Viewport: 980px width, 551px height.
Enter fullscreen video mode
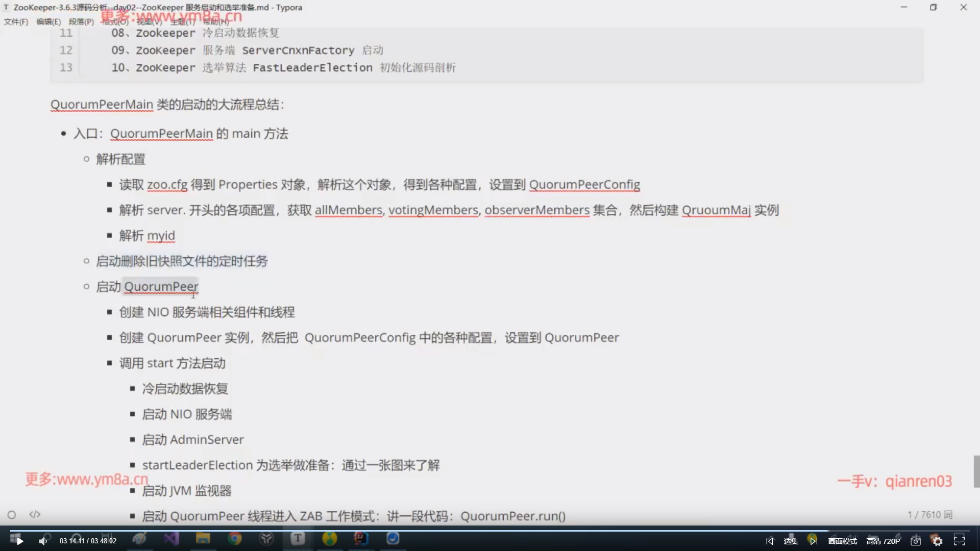pos(960,541)
